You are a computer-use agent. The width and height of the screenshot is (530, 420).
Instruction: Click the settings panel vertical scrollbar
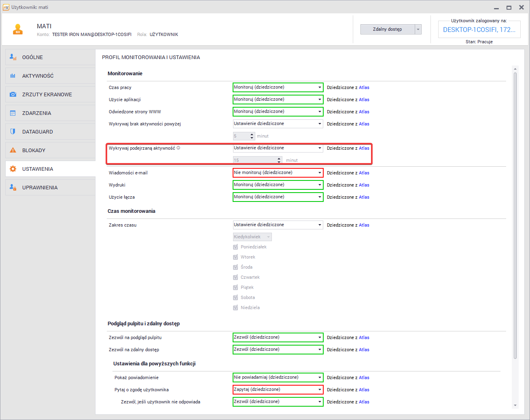[515, 214]
